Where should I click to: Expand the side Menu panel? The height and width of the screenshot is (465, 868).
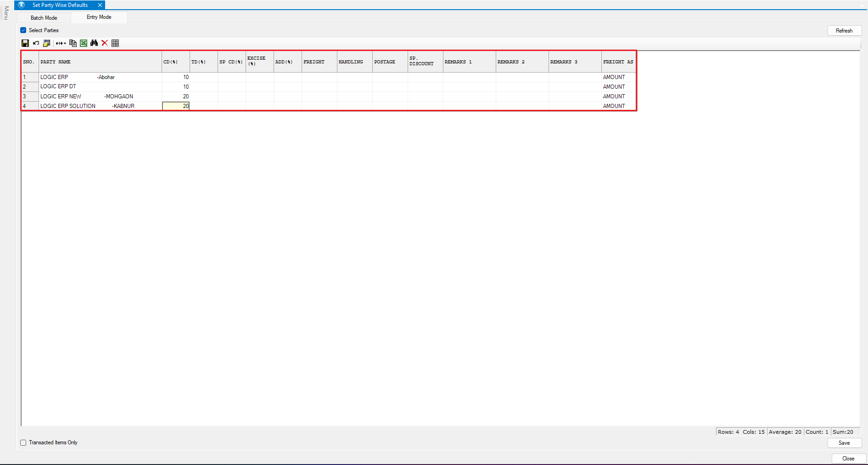[6, 13]
